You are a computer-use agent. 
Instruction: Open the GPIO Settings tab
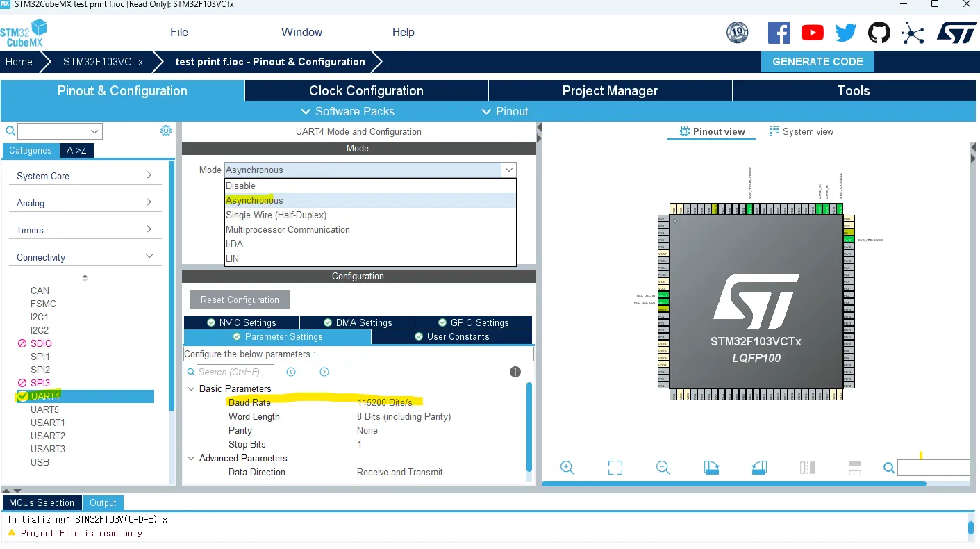pos(474,322)
